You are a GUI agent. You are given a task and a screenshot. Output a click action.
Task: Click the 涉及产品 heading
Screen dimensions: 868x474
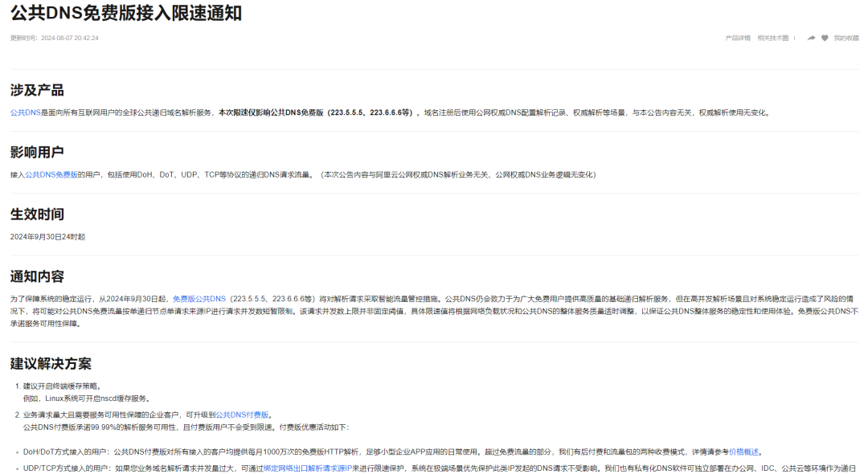[x=37, y=90]
